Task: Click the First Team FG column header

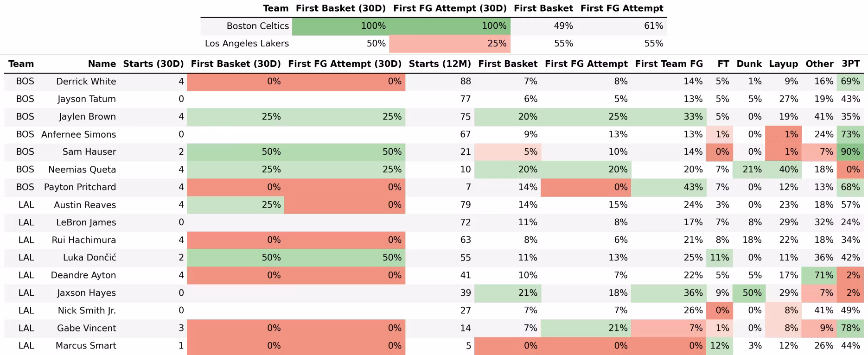Action: point(669,64)
